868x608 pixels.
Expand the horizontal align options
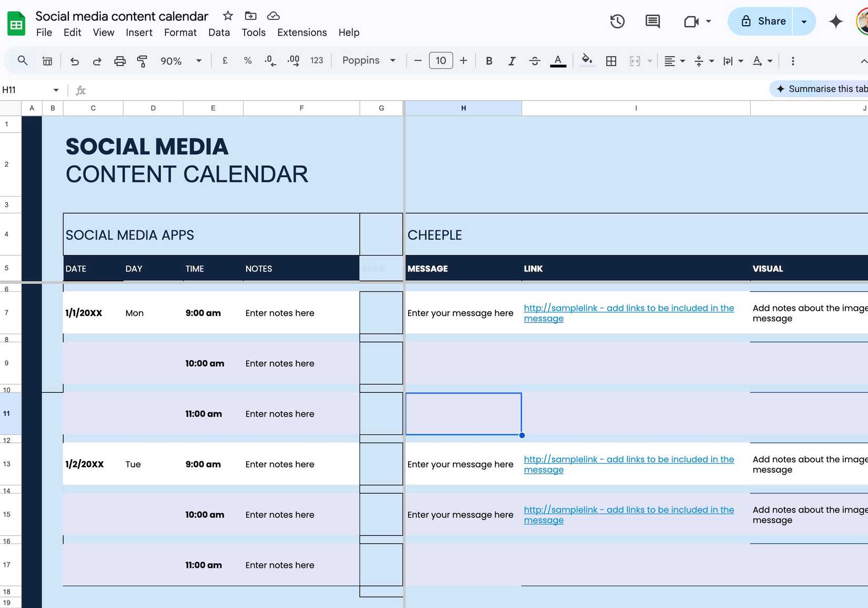[x=682, y=60]
